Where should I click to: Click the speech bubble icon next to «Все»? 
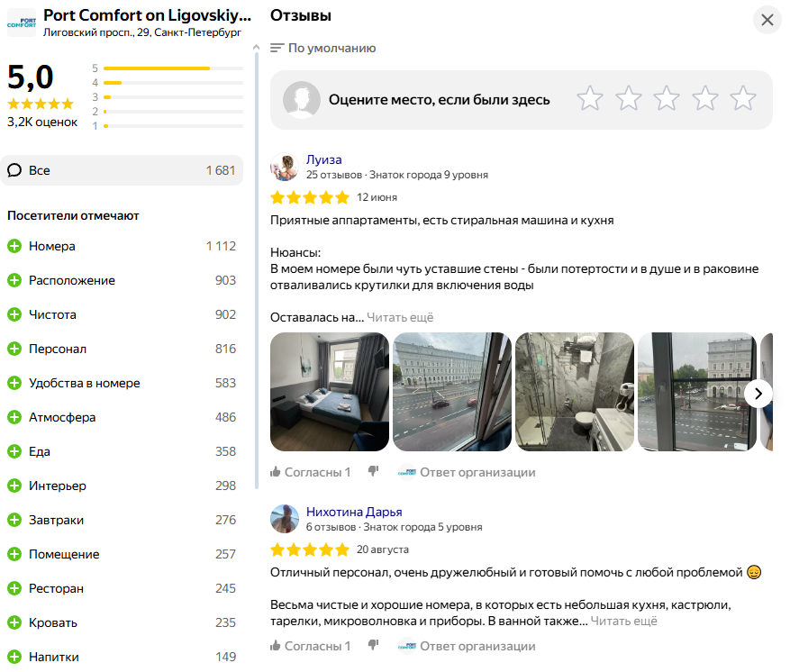click(x=15, y=170)
